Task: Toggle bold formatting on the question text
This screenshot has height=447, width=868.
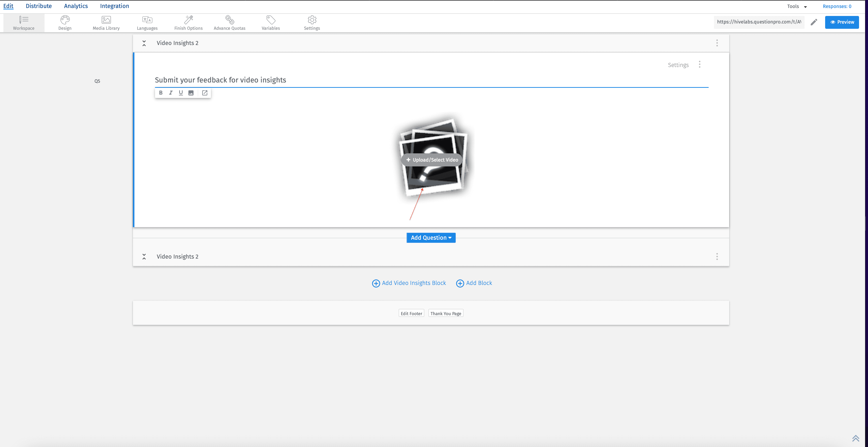Action: coord(161,93)
